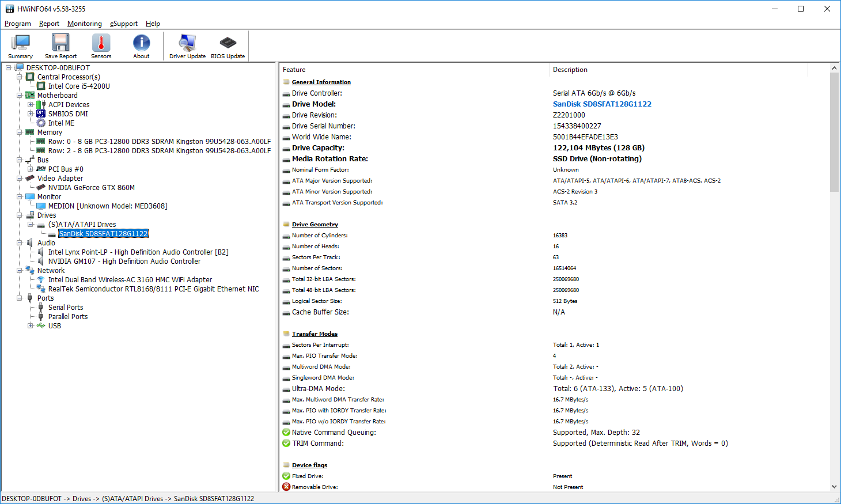
Task: Collapse the Network branch
Action: (x=20, y=270)
